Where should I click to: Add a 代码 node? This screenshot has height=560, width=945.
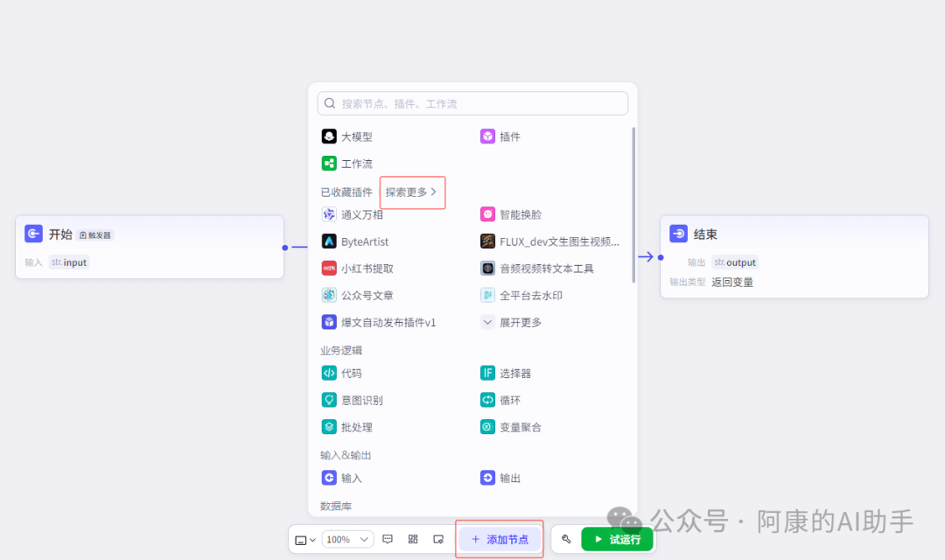click(342, 373)
